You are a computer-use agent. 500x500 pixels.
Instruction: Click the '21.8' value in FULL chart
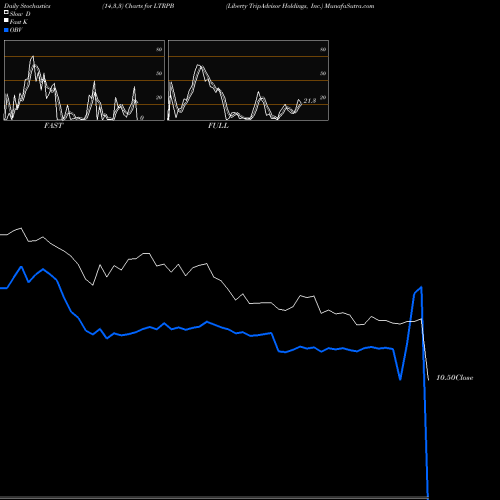pyautogui.click(x=310, y=101)
